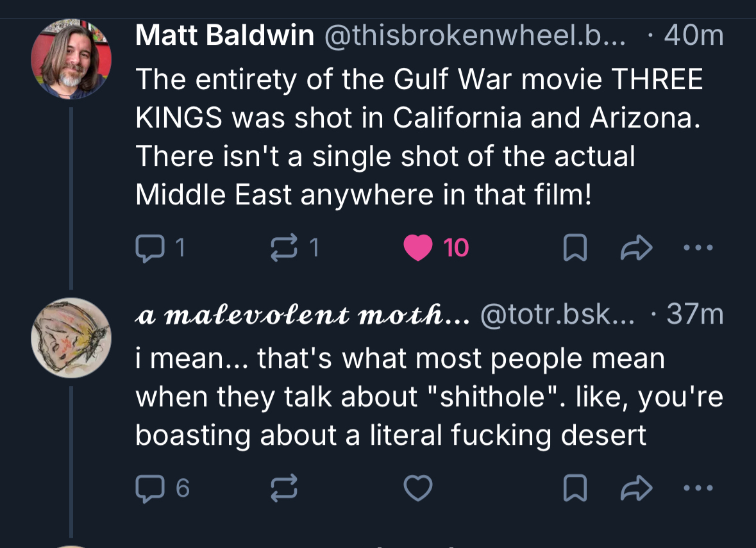Unlike Matt Baldwin's post with 10 likes
This screenshot has height=548, width=756.
(x=418, y=248)
